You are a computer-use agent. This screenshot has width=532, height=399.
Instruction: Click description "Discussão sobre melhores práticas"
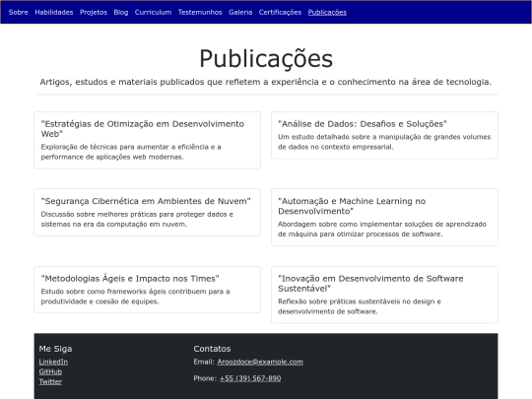point(137,219)
